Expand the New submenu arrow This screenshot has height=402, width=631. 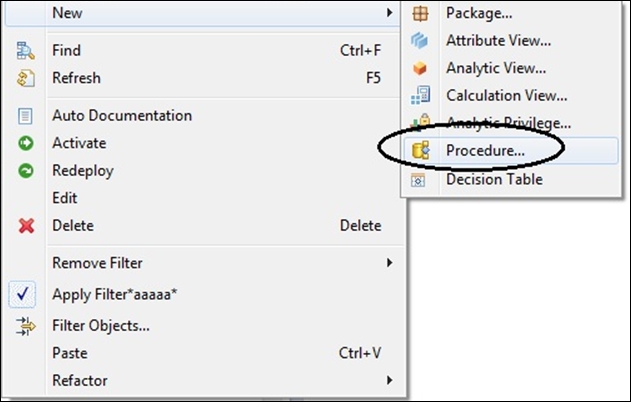tap(389, 13)
